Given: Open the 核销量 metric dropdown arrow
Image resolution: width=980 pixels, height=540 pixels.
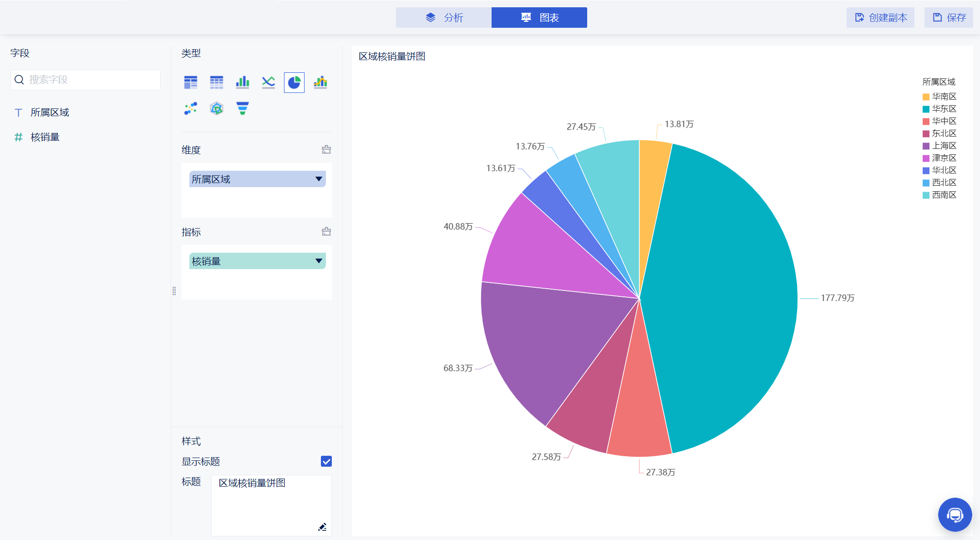Looking at the screenshot, I should click(319, 261).
